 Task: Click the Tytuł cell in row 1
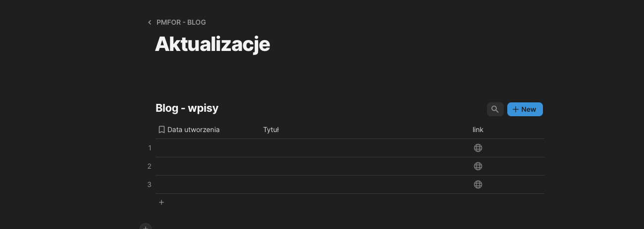(x=364, y=148)
